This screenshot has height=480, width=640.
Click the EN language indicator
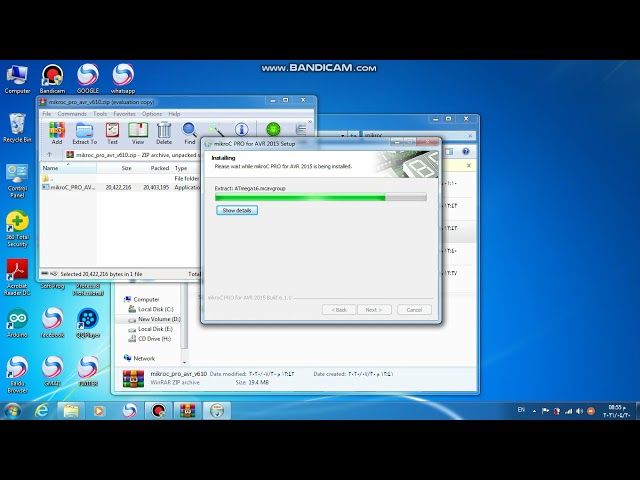tap(521, 410)
